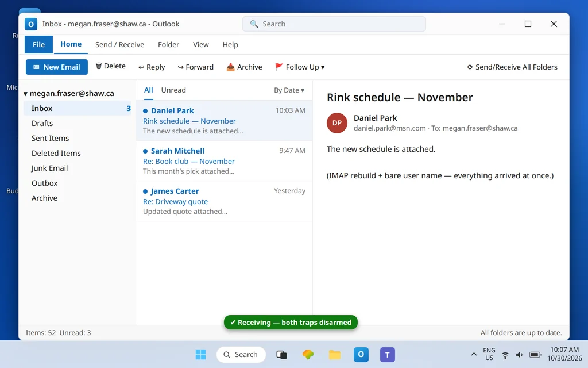The image size is (588, 368).
Task: Open Sarah Mitchell's Book club email
Action: [225, 161]
